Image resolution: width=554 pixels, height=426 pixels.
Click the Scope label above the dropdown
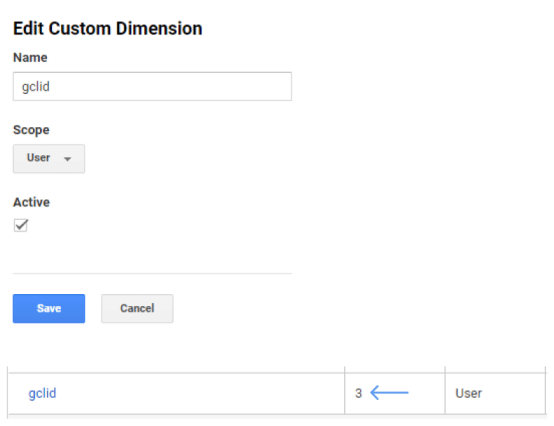coord(31,130)
